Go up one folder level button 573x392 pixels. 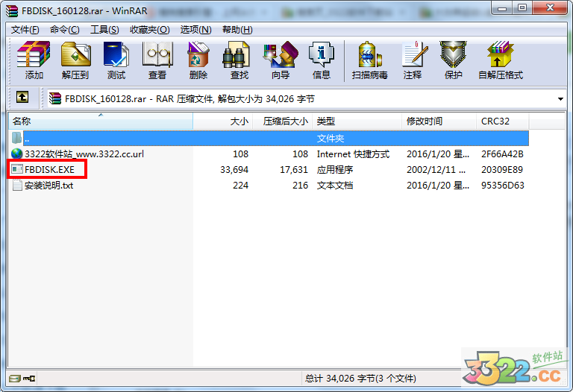click(22, 98)
